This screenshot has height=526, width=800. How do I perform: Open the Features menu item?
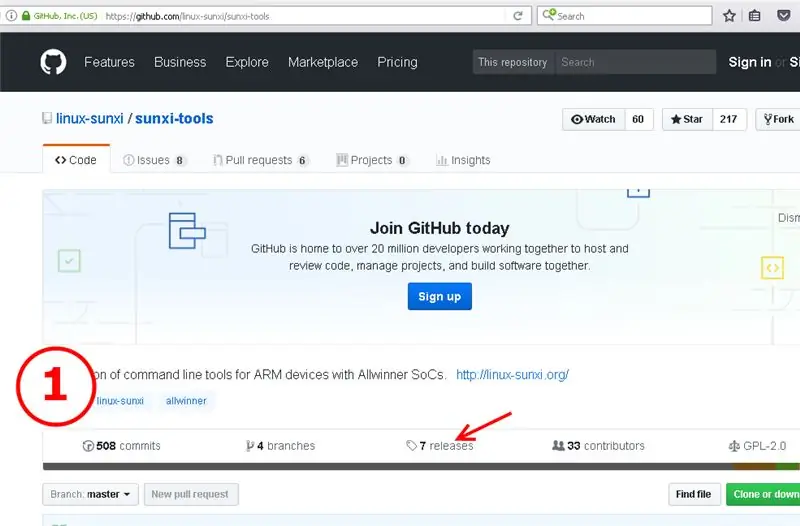[x=109, y=62]
